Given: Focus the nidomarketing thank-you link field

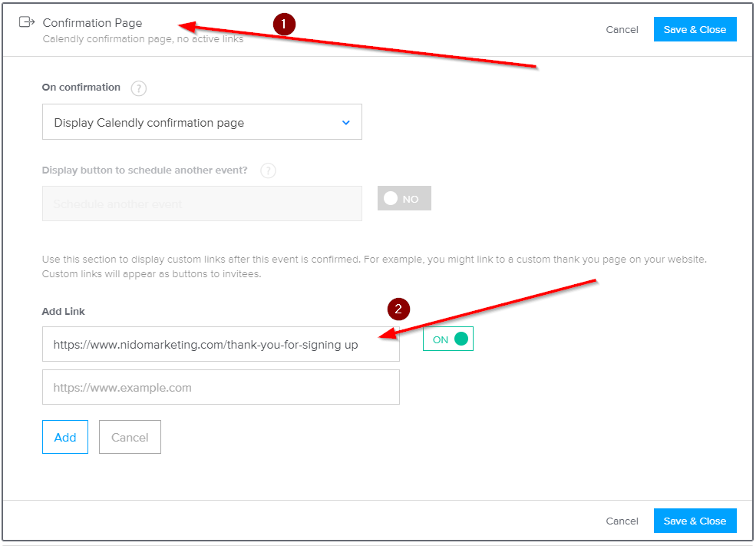Looking at the screenshot, I should click(220, 345).
